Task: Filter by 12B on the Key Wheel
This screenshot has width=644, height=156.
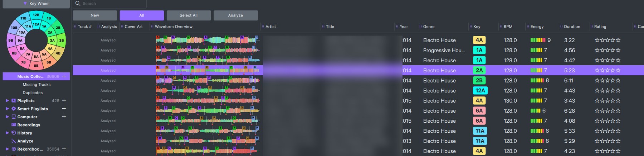Action: tap(36, 15)
